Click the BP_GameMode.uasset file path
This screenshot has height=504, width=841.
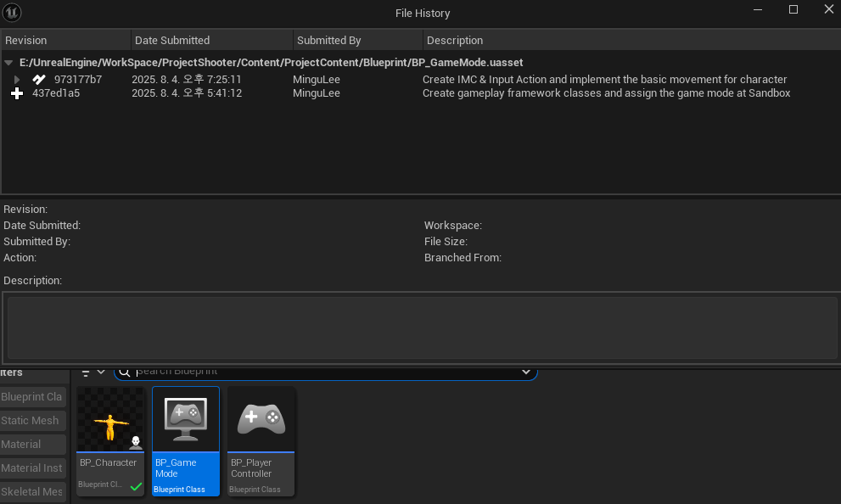[272, 63]
